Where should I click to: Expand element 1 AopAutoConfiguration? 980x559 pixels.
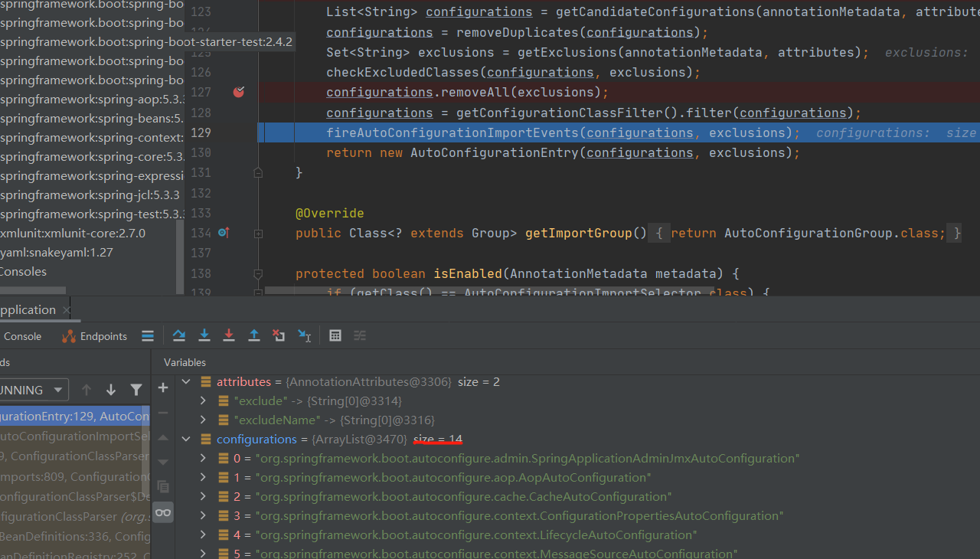(203, 477)
